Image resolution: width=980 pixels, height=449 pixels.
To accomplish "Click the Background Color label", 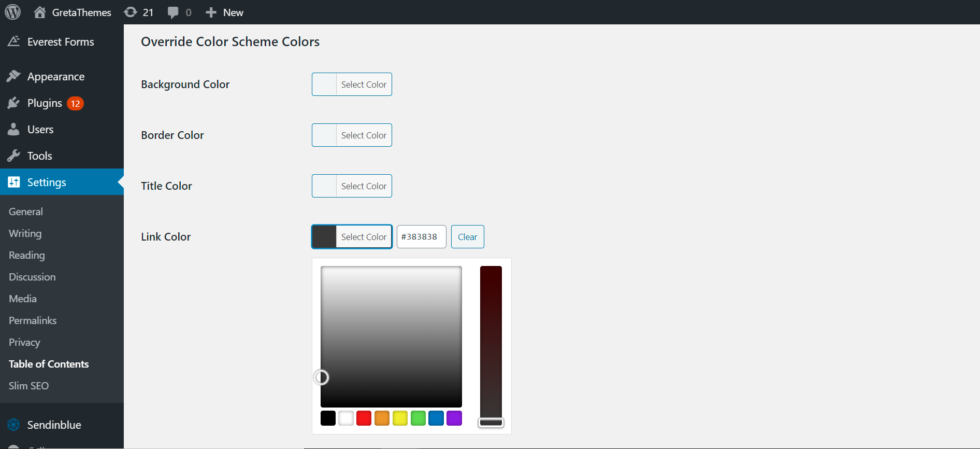I will 185,84.
